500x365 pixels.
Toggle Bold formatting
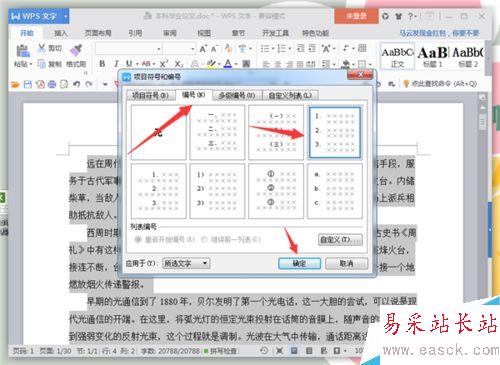(x=102, y=63)
